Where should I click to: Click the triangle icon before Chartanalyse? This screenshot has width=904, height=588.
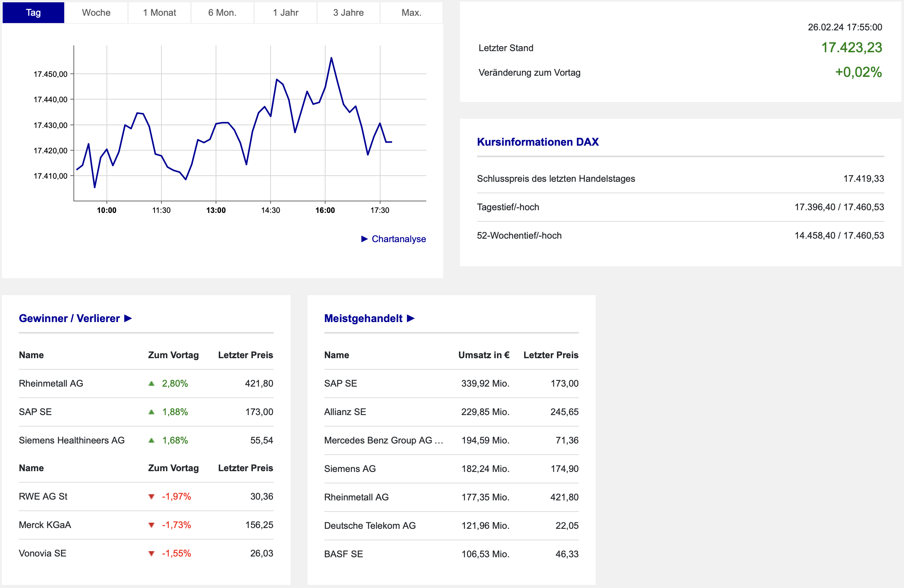(364, 239)
